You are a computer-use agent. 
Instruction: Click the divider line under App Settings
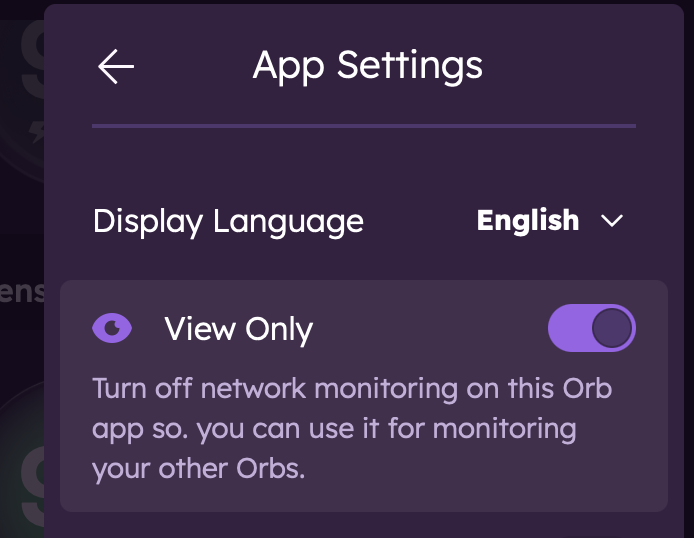pyautogui.click(x=363, y=126)
